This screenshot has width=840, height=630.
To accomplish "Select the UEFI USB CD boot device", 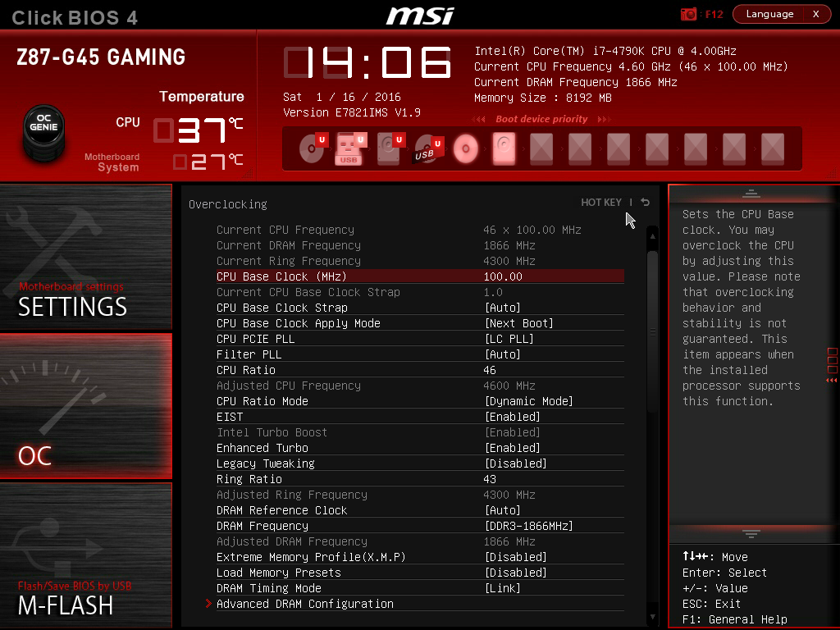I will (x=428, y=148).
